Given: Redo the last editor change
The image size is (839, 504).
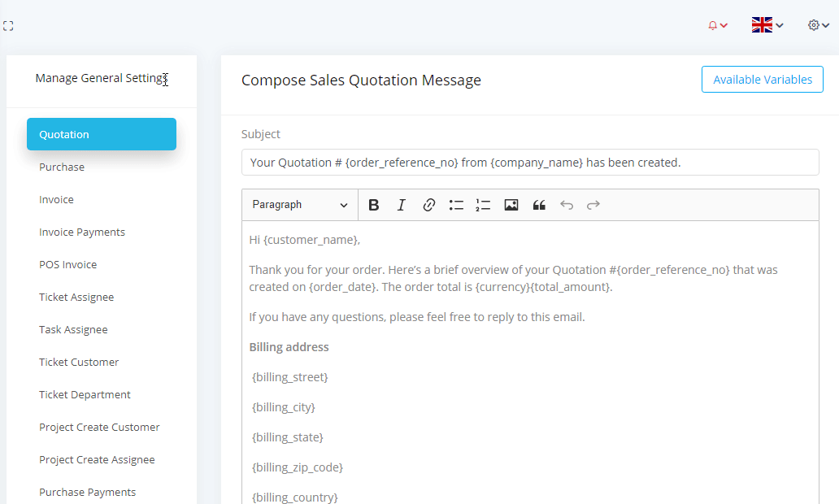Looking at the screenshot, I should pyautogui.click(x=593, y=205).
